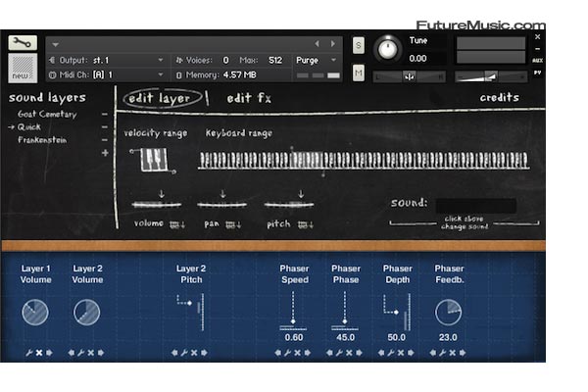588x392 pixels.
Task: Click the right arrow under Phaser Feedb.
Action: click(463, 353)
